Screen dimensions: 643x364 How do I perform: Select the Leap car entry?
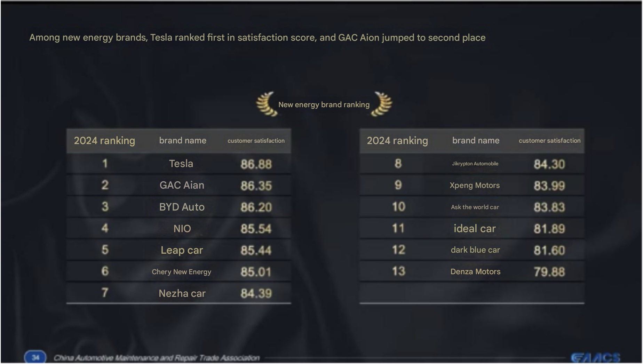pos(182,250)
